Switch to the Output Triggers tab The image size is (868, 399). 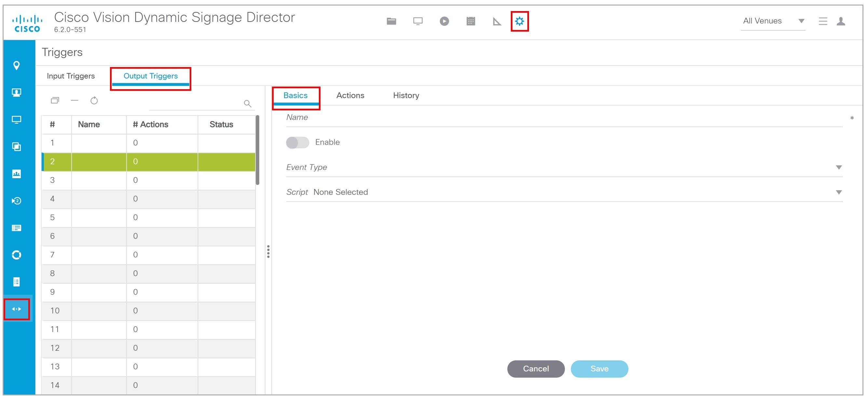151,76
